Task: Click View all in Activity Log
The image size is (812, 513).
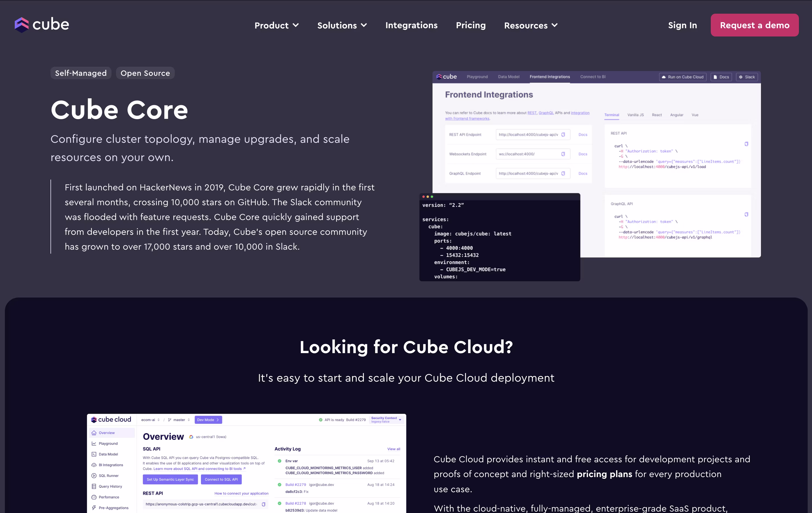Action: pyautogui.click(x=394, y=449)
